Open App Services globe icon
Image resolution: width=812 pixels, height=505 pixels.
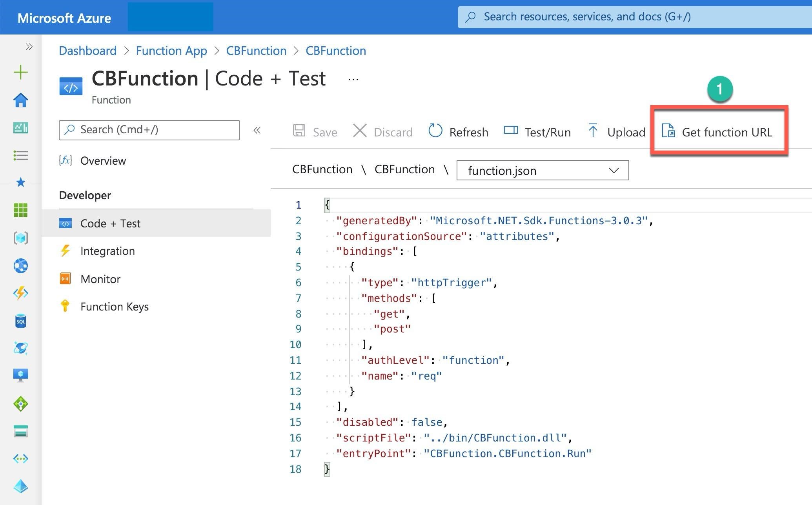point(20,266)
